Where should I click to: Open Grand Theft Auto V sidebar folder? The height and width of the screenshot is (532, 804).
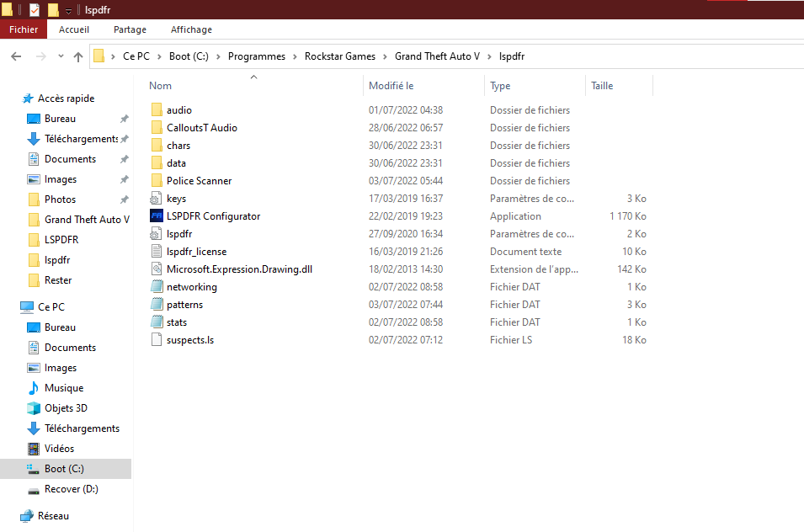point(87,220)
